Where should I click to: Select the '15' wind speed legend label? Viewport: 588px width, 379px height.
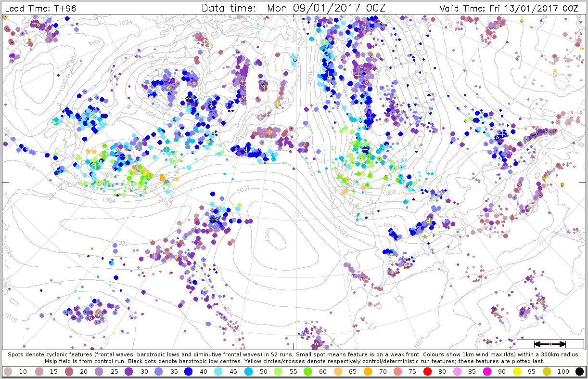[53, 371]
